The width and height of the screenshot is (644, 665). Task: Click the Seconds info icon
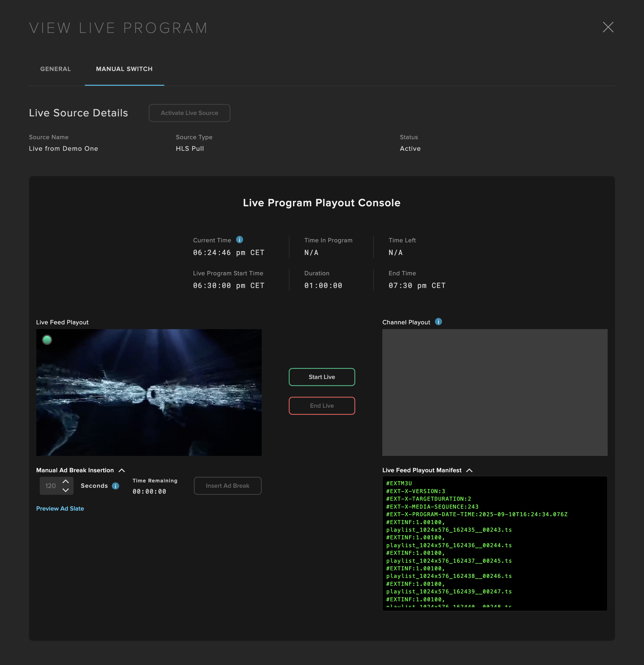[116, 486]
